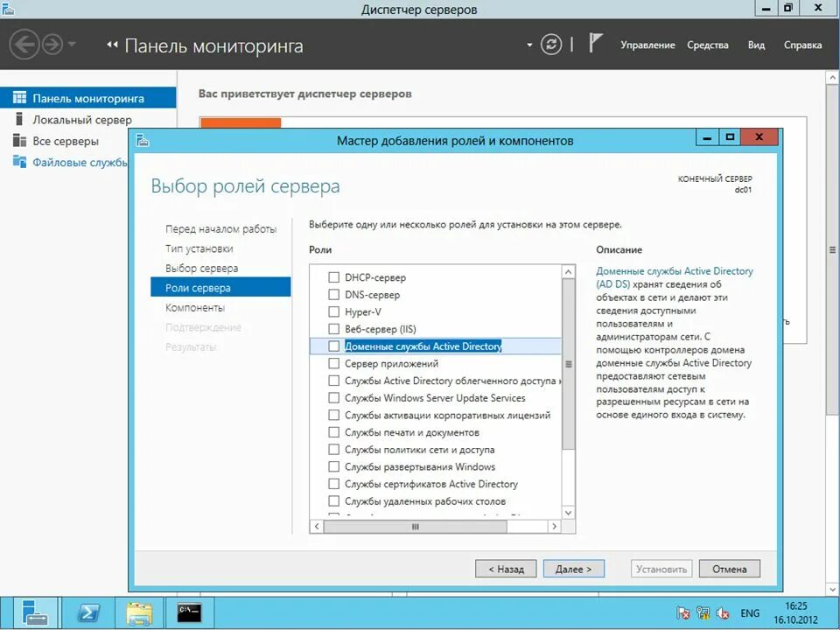The width and height of the screenshot is (840, 630).
Task: Click the taskbar clock showing 16:25
Action: [796, 612]
